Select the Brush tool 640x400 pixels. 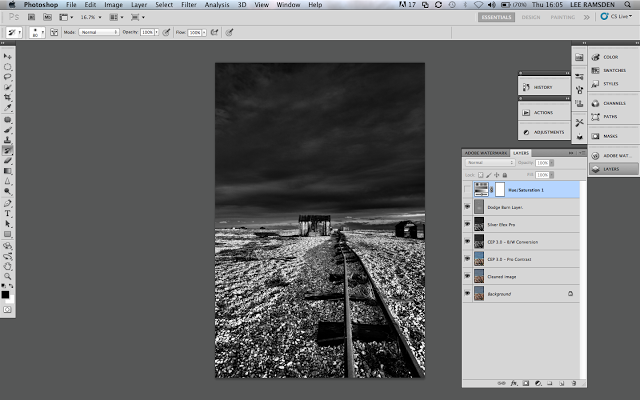7,130
